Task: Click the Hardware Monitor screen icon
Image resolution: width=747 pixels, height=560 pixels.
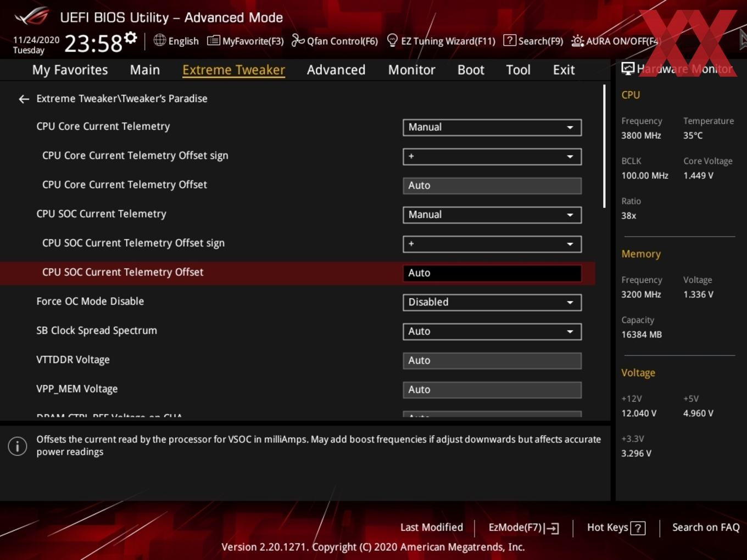Action: [628, 69]
